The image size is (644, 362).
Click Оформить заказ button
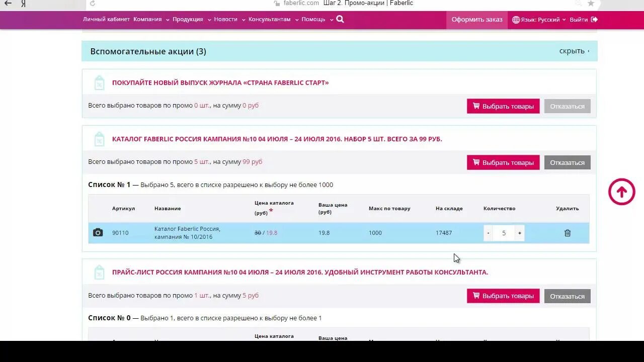point(477,20)
